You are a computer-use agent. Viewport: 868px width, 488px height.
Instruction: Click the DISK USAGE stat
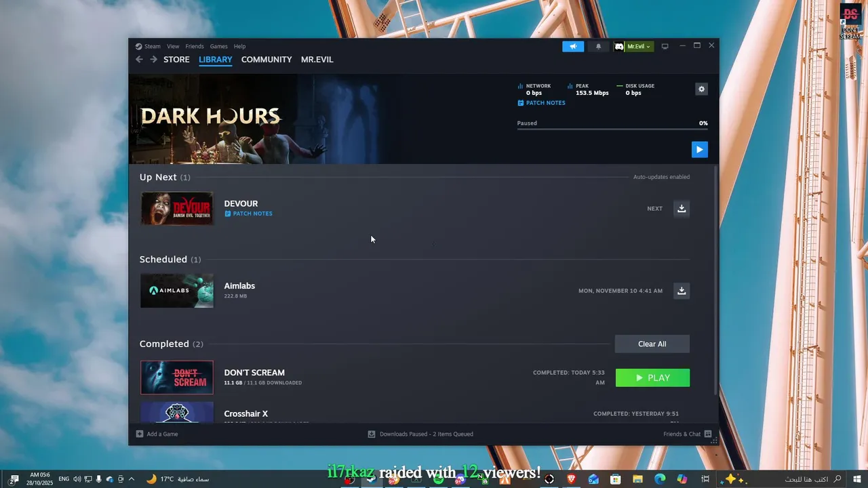(x=635, y=89)
